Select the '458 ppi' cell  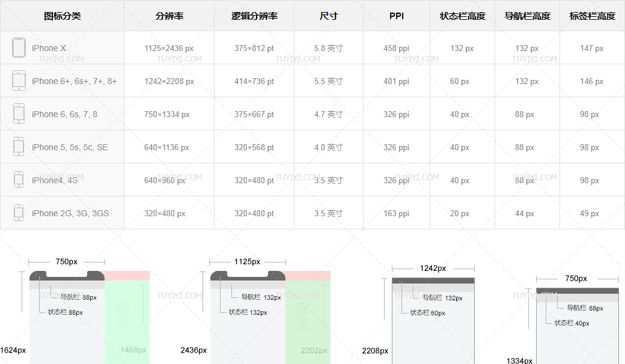[x=396, y=48]
